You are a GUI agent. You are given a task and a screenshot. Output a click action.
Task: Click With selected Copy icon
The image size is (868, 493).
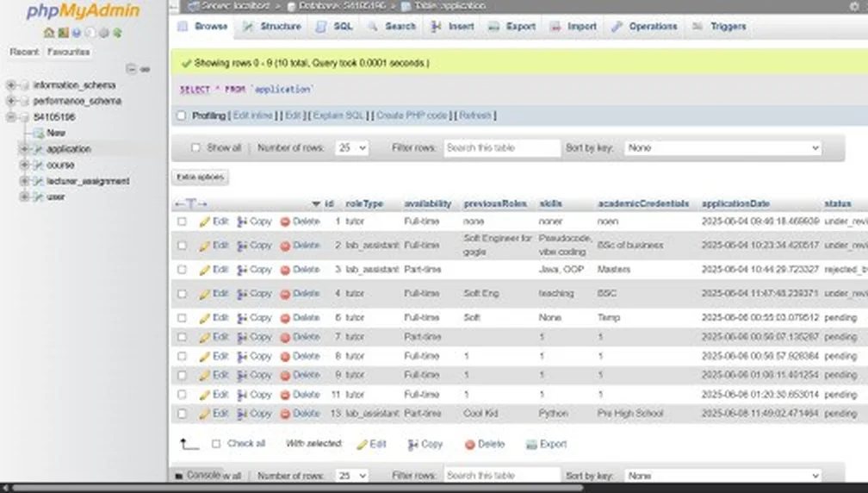point(413,444)
